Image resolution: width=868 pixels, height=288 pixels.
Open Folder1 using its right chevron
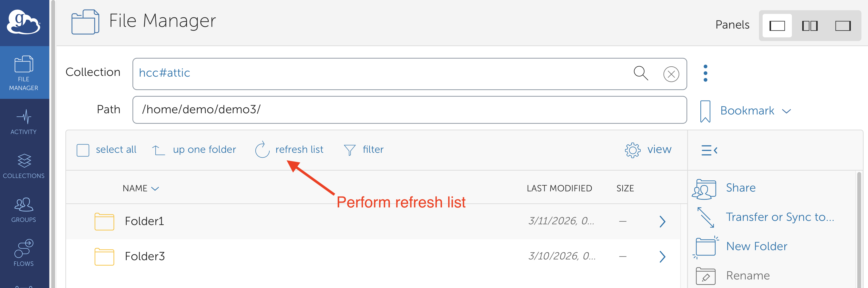662,222
